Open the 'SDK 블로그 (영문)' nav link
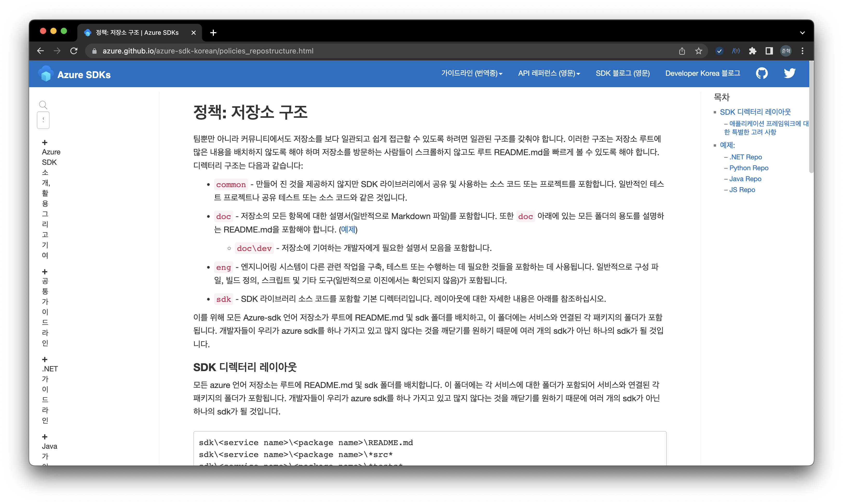This screenshot has width=843, height=504. (x=623, y=73)
